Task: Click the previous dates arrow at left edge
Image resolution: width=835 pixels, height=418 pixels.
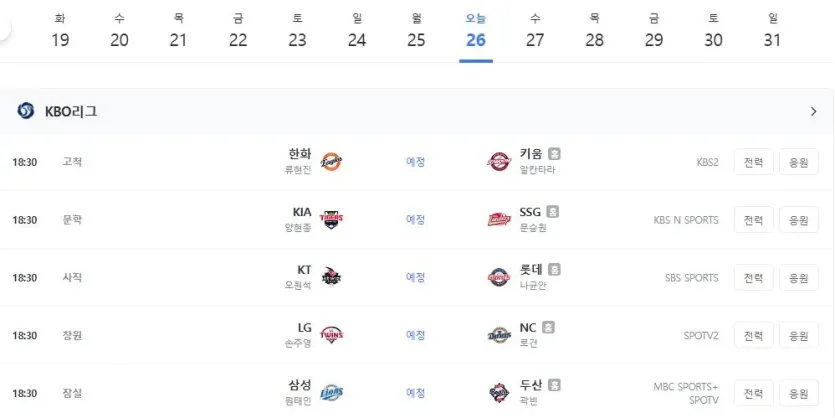Action: click(x=4, y=29)
